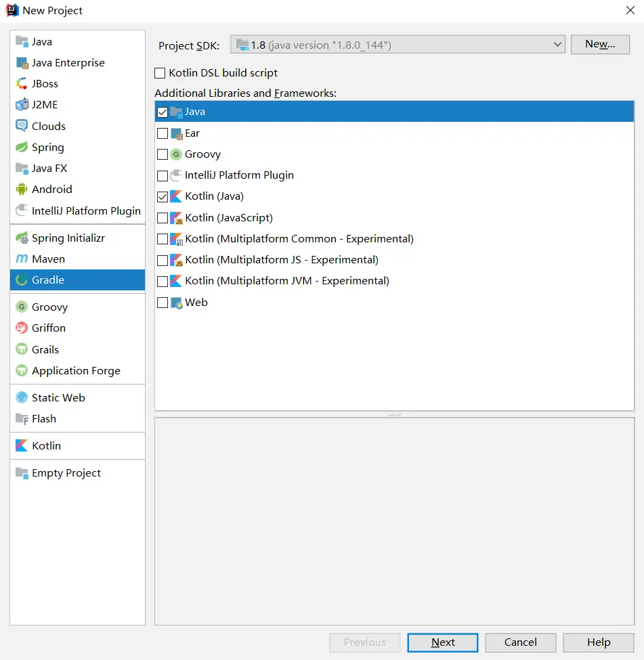Enable the Web framework checkbox
The width and height of the screenshot is (644, 660).
coord(163,303)
